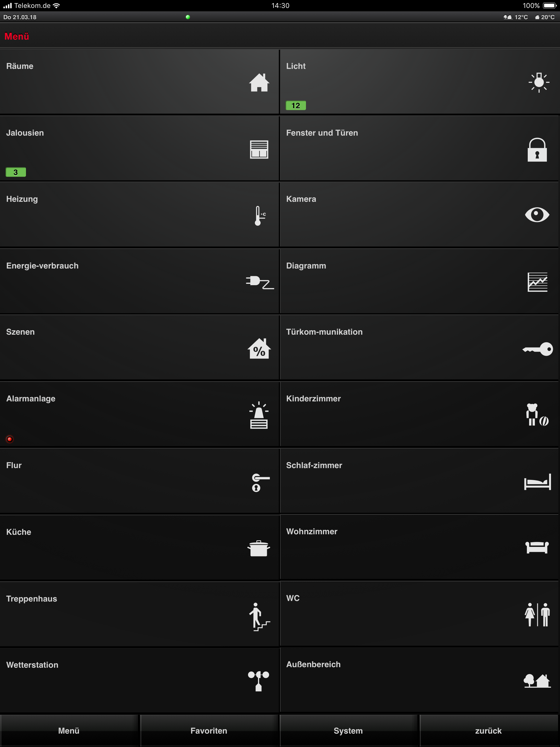The width and height of the screenshot is (560, 747).
Task: Tap the Wetterstation anemometer icon
Action: point(258,681)
